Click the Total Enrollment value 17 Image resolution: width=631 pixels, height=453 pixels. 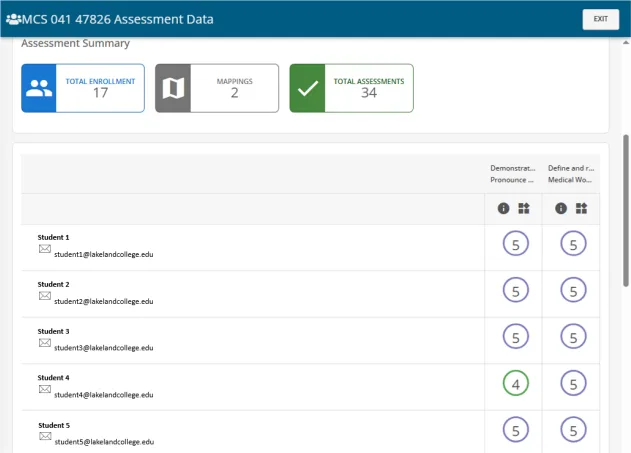point(100,93)
